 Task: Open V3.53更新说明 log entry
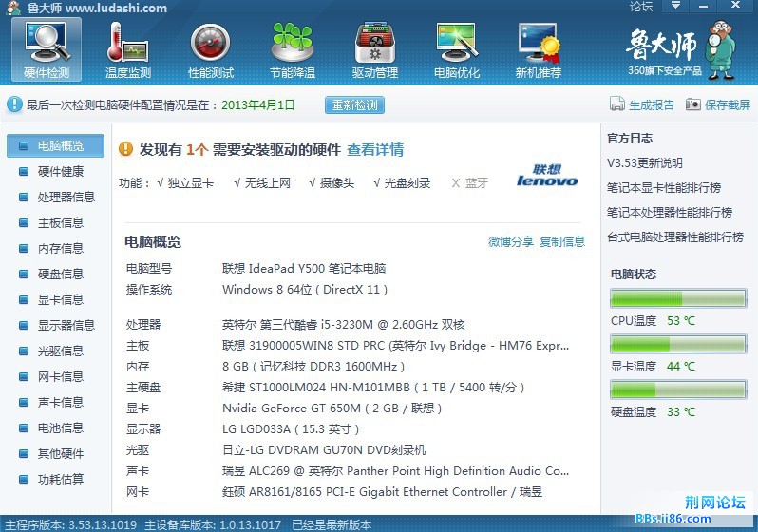point(645,163)
